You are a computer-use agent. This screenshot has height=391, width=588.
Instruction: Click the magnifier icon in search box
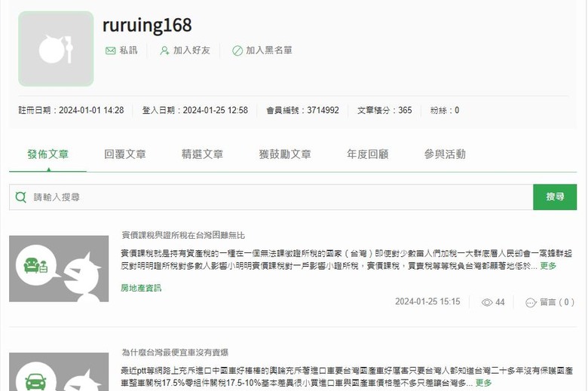point(21,197)
